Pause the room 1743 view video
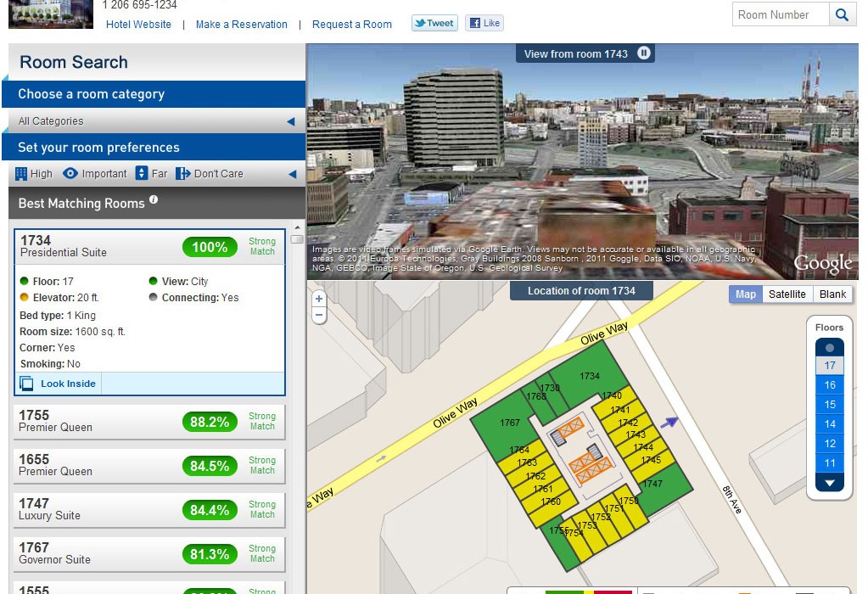The height and width of the screenshot is (594, 868). tap(644, 53)
